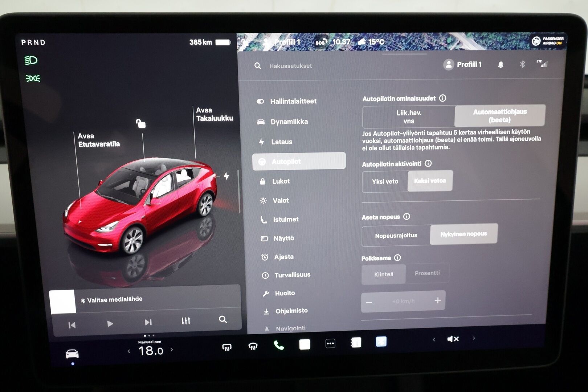Choose Nopeusrajoitus for set speed
This screenshot has width=588, height=392.
click(x=396, y=236)
